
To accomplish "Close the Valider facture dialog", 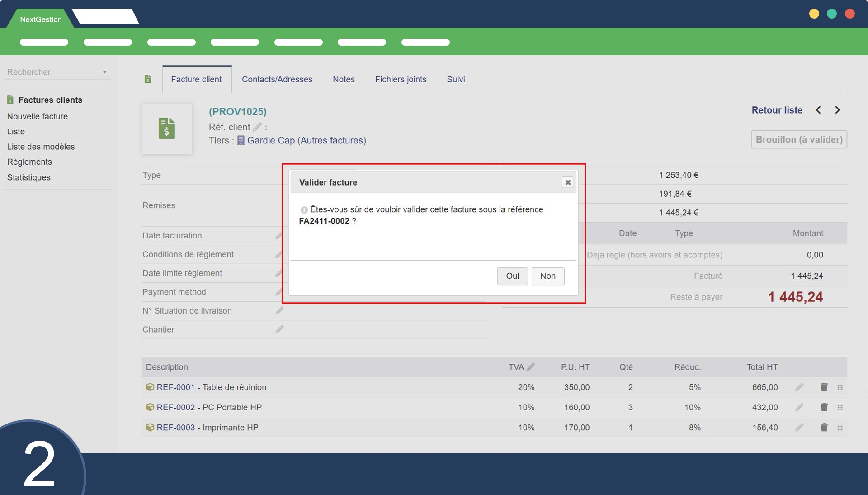I will tap(567, 182).
